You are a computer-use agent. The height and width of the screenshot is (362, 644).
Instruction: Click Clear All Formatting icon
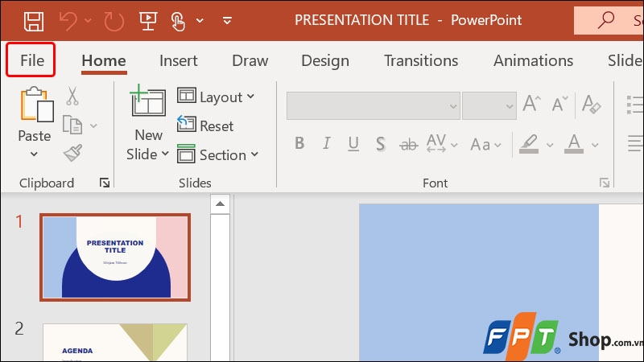tap(591, 104)
